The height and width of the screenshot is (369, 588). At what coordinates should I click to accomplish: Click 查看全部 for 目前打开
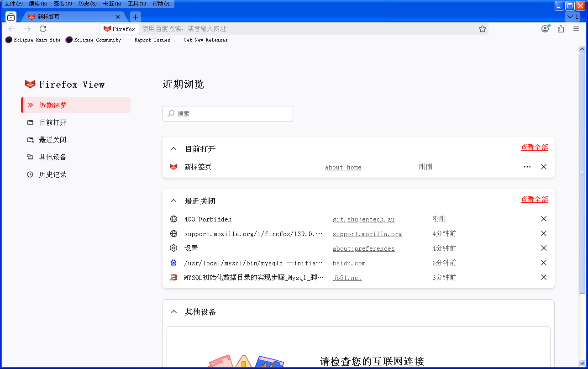click(x=535, y=148)
